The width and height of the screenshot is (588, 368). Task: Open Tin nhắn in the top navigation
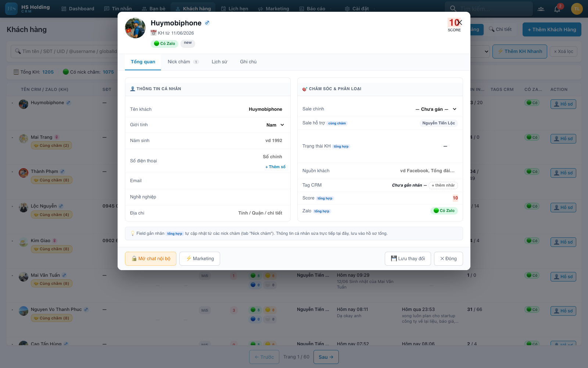tap(118, 9)
